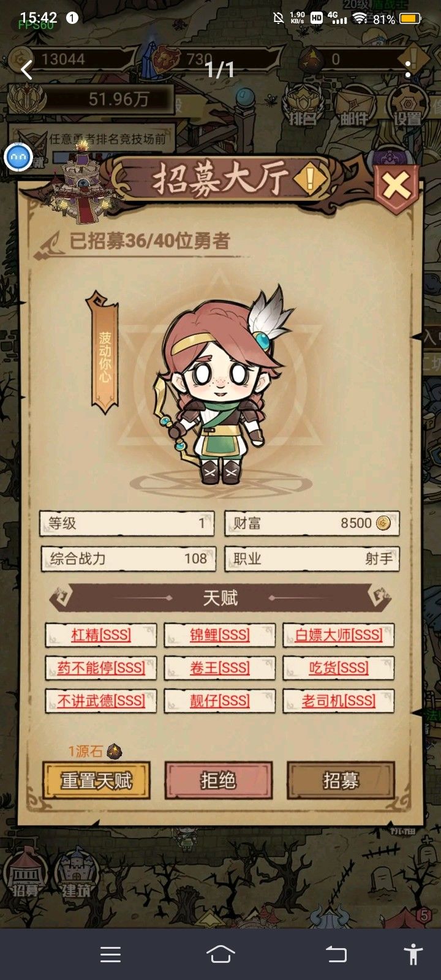Click the 招募 confirm button
Image resolution: width=441 pixels, height=980 pixels.
341,780
